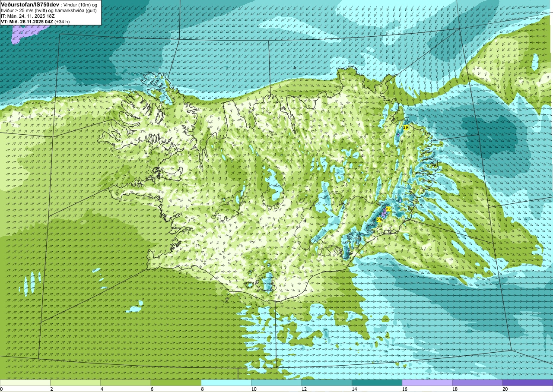Click the legend tick label "4"
This screenshot has width=553, height=392.
[102, 389]
